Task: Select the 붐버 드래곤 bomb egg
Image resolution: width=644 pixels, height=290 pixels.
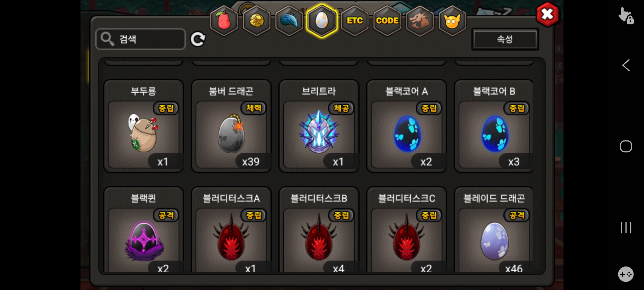Action: tap(231, 126)
